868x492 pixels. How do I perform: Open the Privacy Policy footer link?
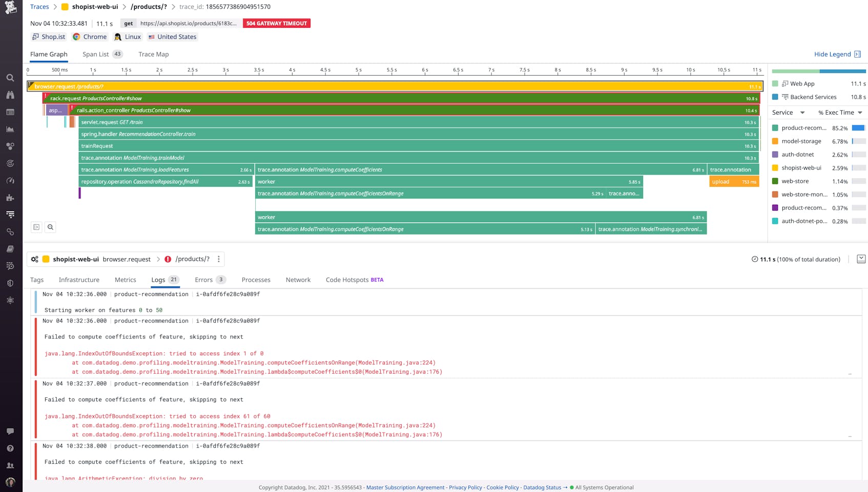tap(465, 487)
